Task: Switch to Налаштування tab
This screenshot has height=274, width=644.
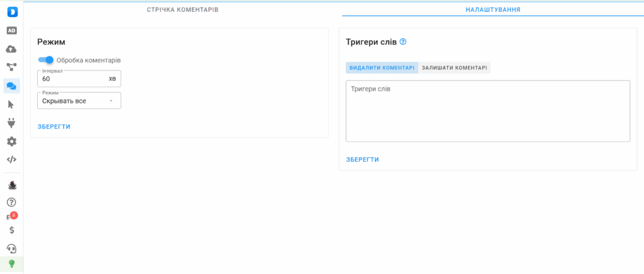Action: (x=493, y=9)
